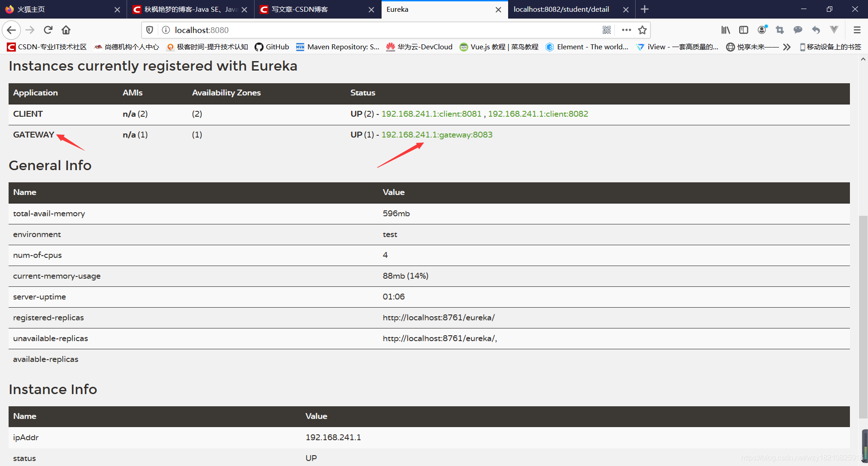The image size is (868, 466).
Task: Open Element - The world bookmark
Action: (587, 47)
